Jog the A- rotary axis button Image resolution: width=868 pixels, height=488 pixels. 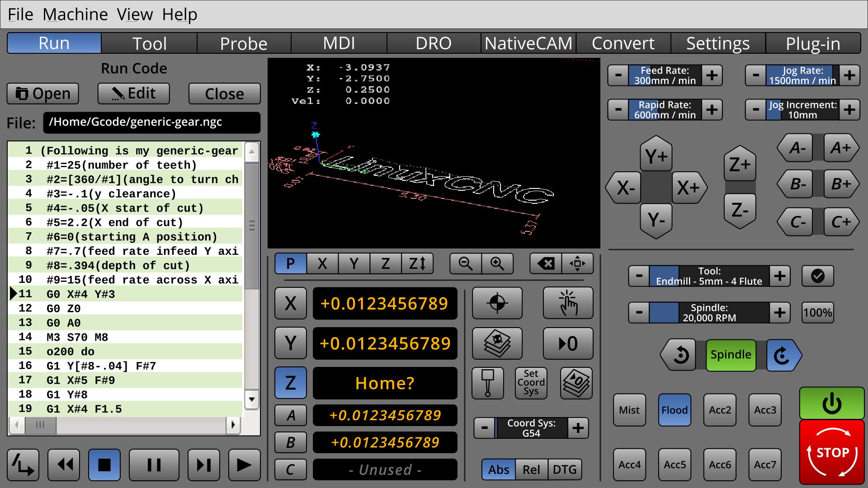pos(796,148)
